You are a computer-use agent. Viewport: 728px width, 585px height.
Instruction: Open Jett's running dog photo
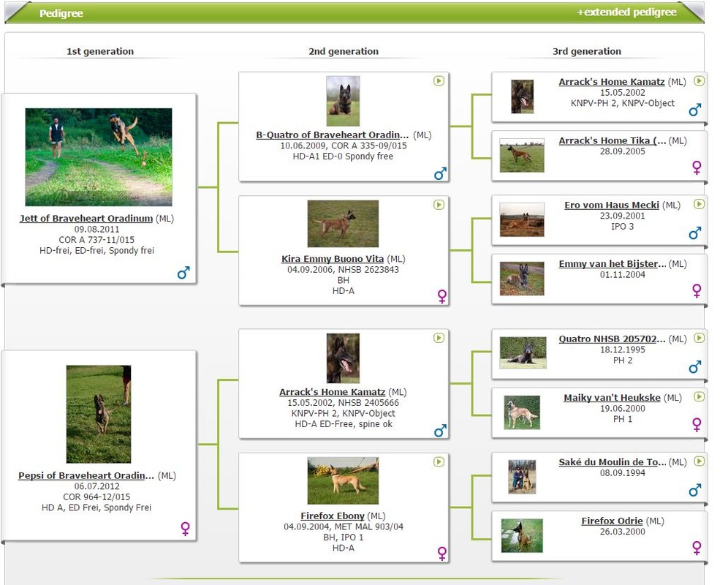pyautogui.click(x=99, y=157)
